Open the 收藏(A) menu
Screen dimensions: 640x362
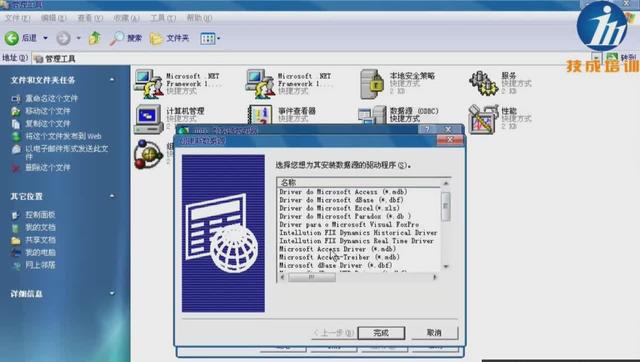(126, 18)
